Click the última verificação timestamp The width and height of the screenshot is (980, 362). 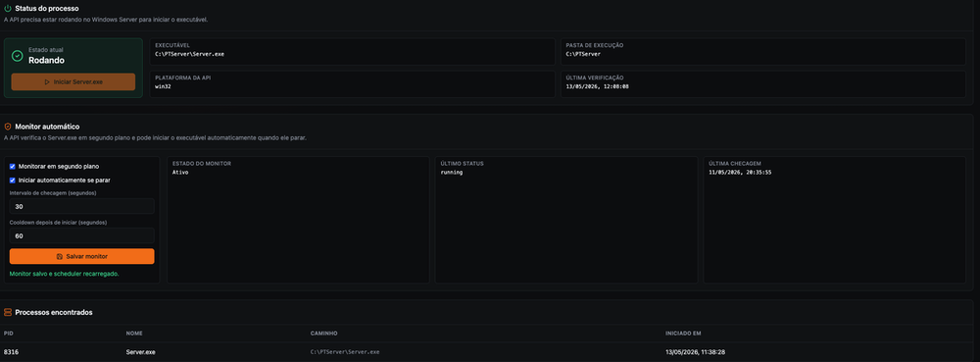click(x=597, y=86)
